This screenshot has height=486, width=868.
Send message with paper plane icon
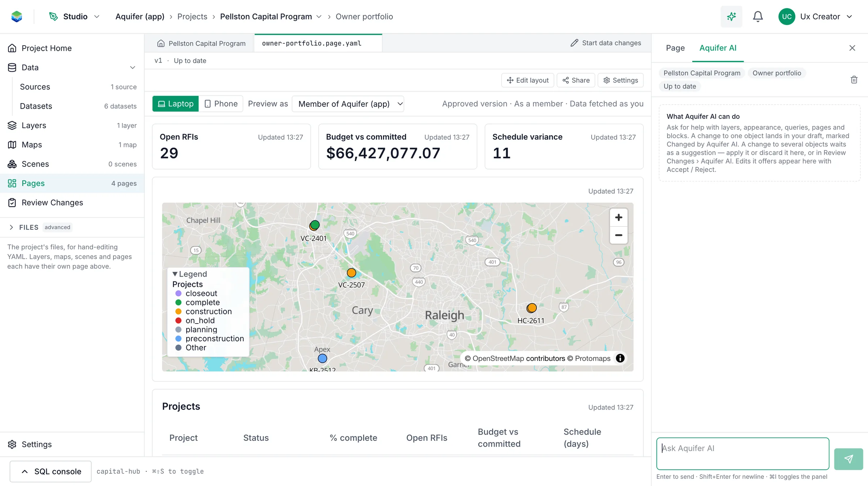pyautogui.click(x=848, y=459)
